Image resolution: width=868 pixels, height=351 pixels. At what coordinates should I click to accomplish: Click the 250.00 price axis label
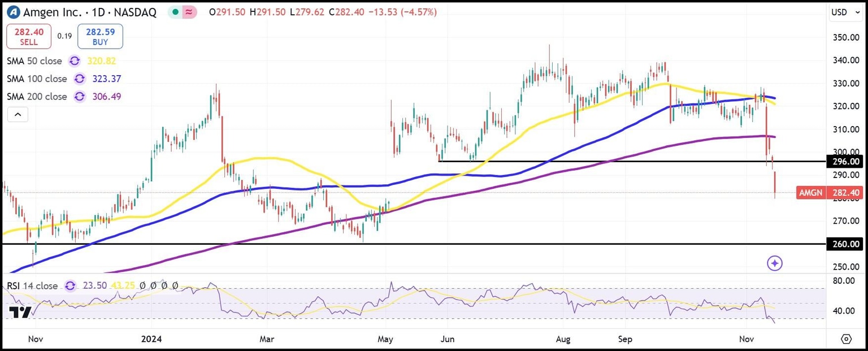[845, 266]
